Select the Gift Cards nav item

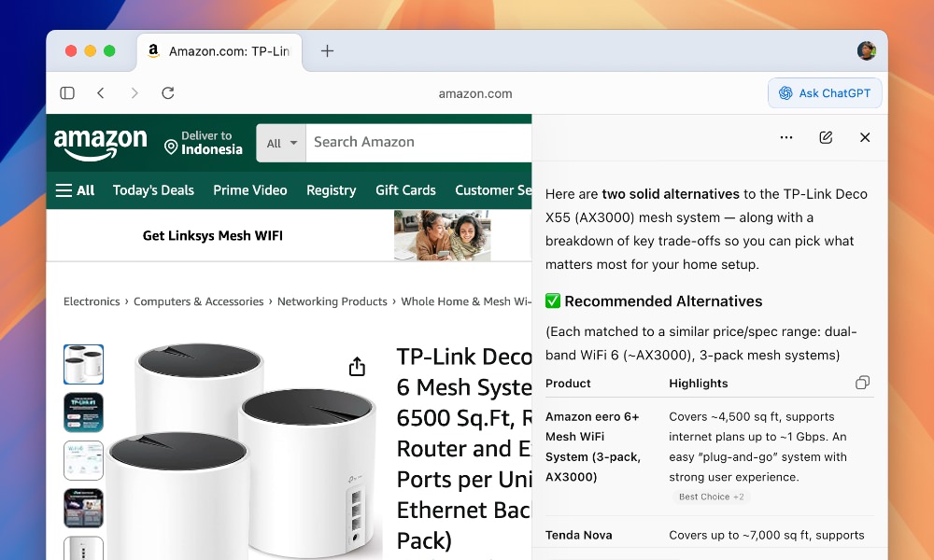point(405,190)
